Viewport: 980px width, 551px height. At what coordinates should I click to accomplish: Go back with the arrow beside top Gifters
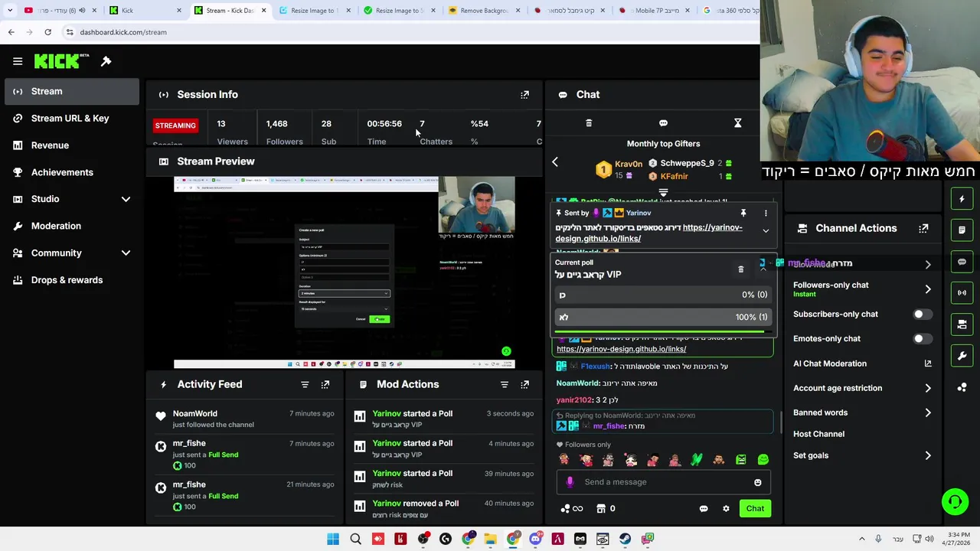point(555,162)
